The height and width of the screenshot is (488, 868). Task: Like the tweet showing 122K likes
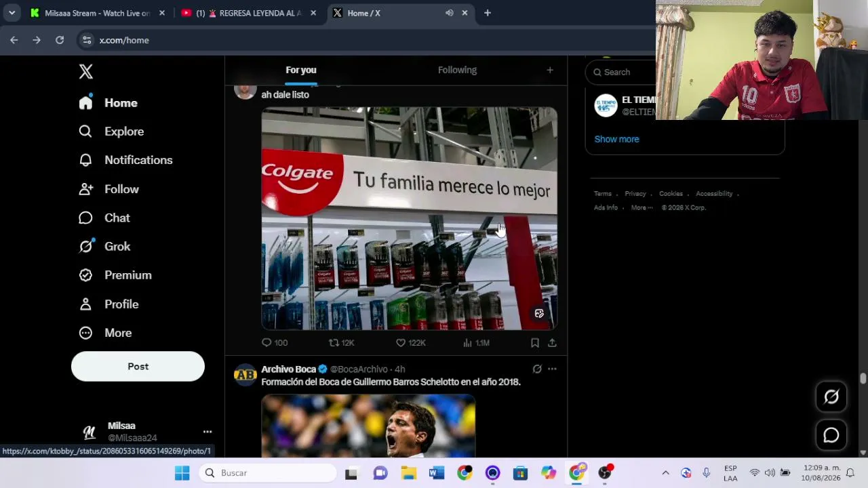(x=411, y=343)
